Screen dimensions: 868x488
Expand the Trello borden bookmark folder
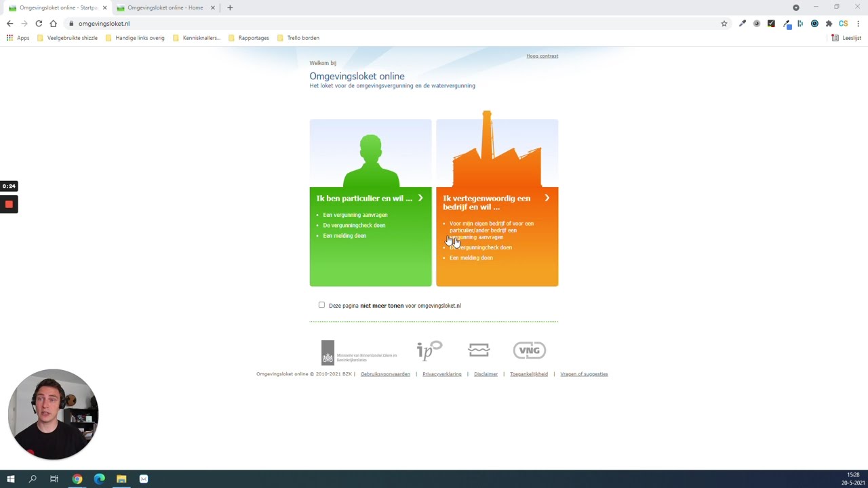(x=298, y=38)
